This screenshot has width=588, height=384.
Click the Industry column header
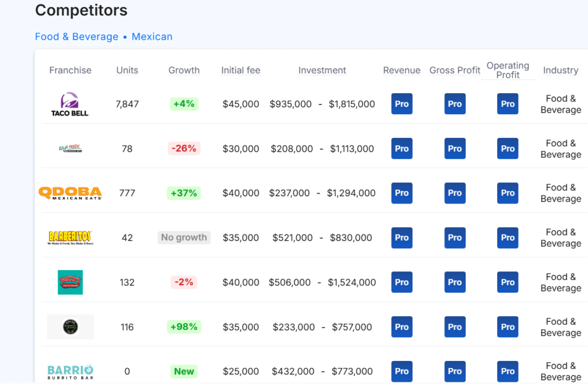click(x=560, y=70)
